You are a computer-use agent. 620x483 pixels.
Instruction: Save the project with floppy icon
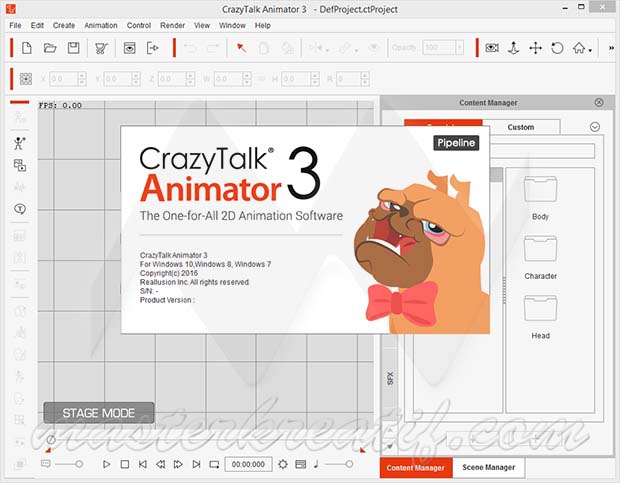pyautogui.click(x=74, y=48)
